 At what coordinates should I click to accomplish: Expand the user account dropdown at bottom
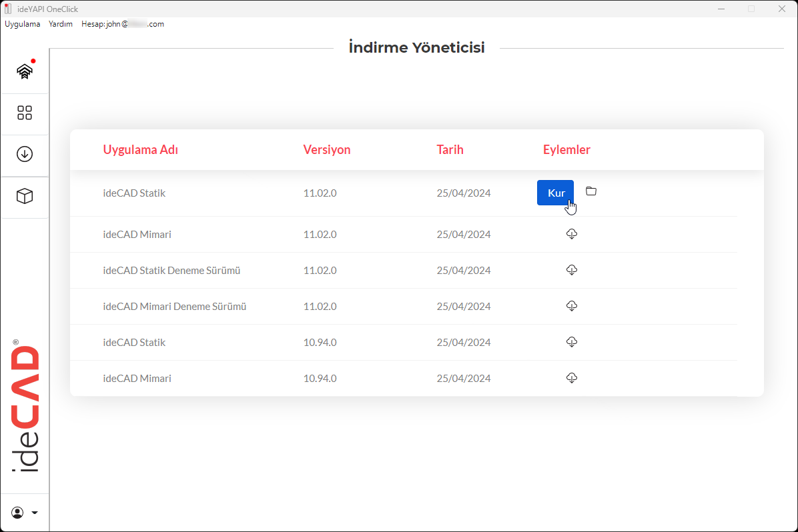25,513
